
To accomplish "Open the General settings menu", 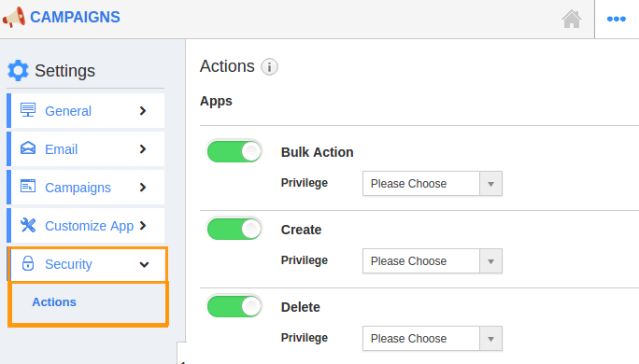I will point(86,111).
